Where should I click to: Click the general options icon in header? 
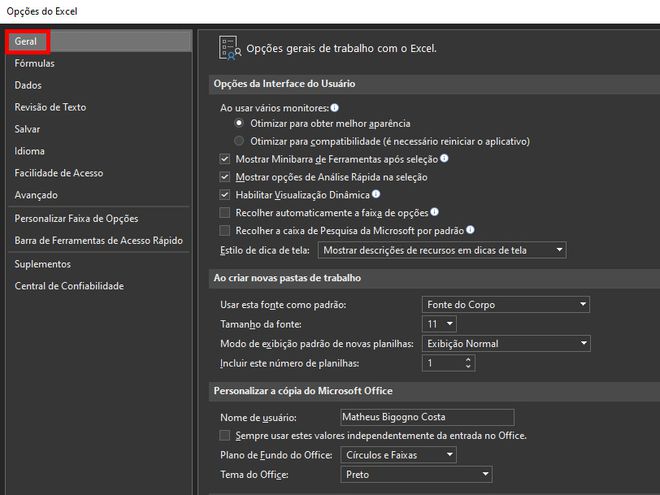coord(229,48)
